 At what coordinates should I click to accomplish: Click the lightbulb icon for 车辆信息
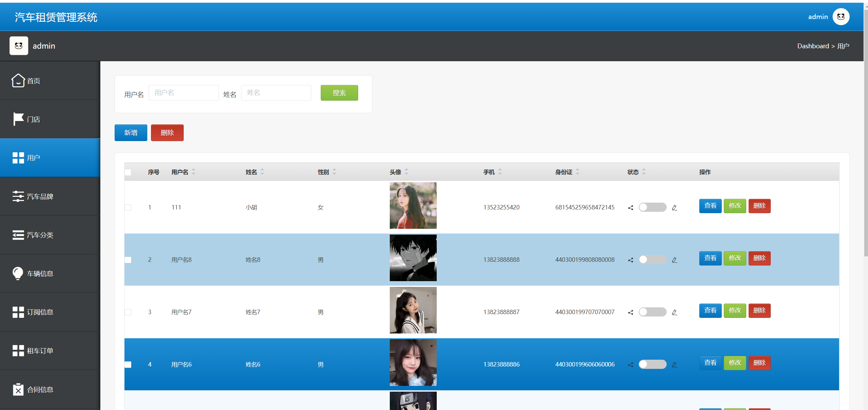coord(18,273)
